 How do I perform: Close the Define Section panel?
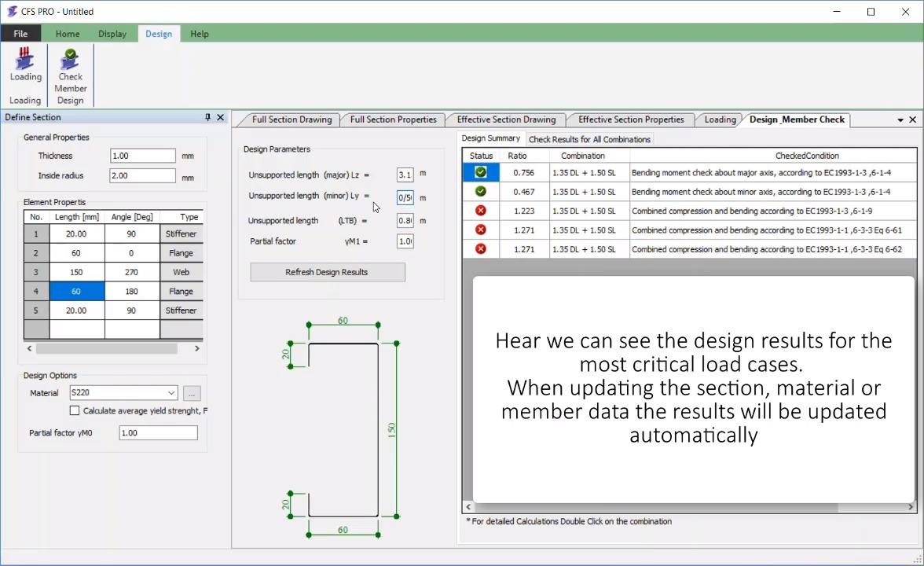click(x=220, y=117)
